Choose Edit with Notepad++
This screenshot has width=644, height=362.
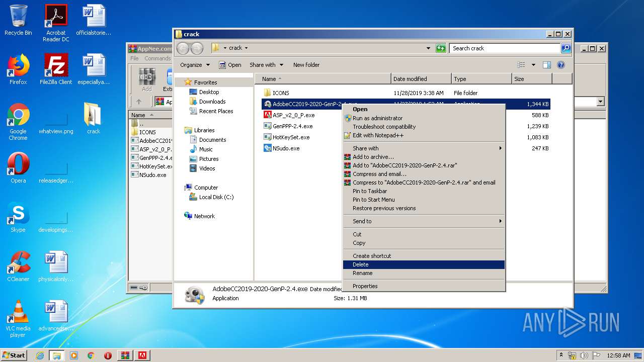tap(424, 135)
